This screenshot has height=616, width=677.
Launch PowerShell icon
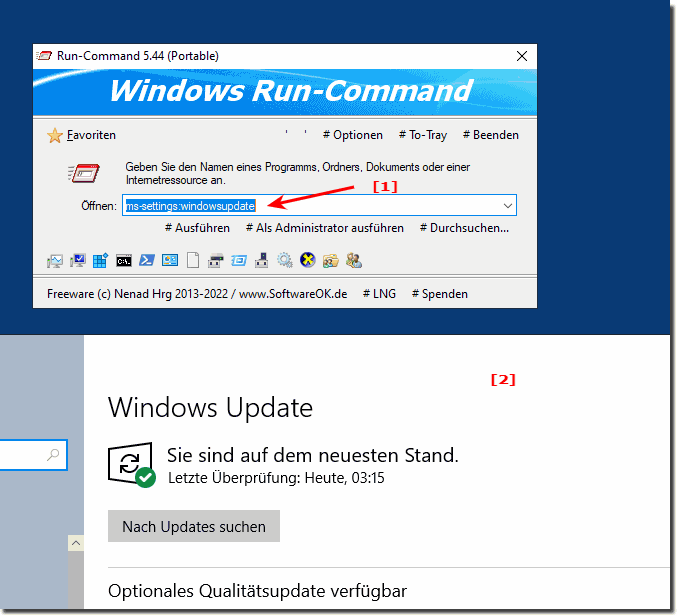tap(147, 260)
